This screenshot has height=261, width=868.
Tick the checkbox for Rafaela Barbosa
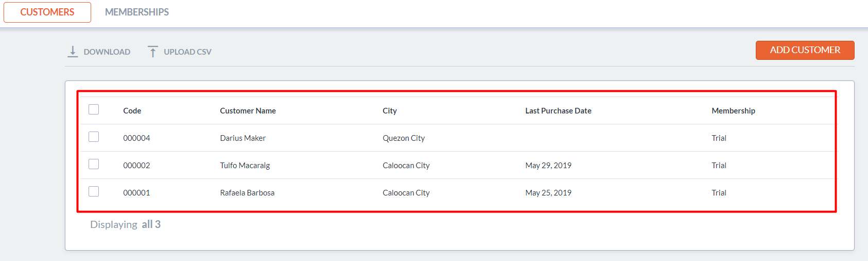click(x=94, y=191)
